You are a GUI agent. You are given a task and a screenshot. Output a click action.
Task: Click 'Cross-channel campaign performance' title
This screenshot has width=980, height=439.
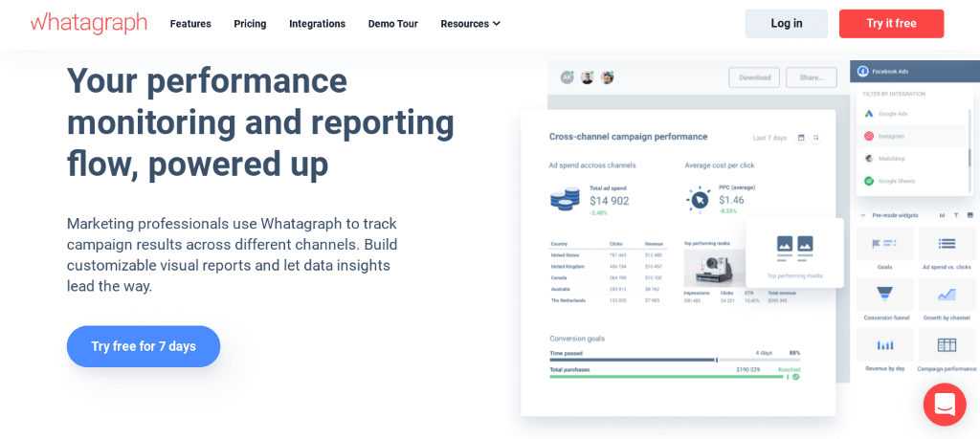[628, 137]
